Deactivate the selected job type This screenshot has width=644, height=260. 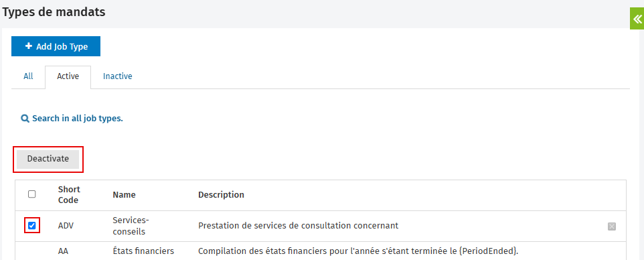(x=48, y=159)
